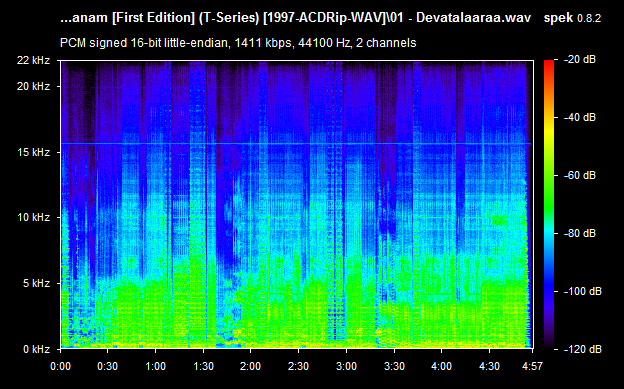Viewport: 624px width, 389px height.
Task: Click the 1:30 time label
Action: (203, 366)
